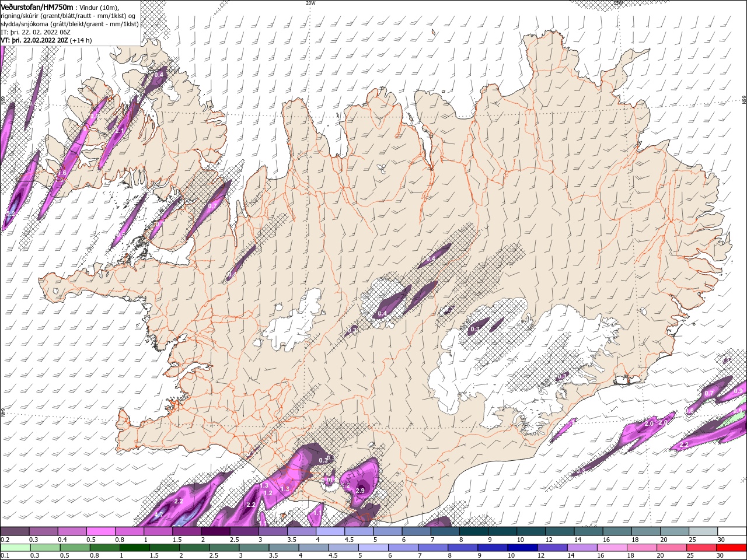Pick the light purple 14 swatch in lower legend
The height and width of the screenshot is (560, 747).
582,548
